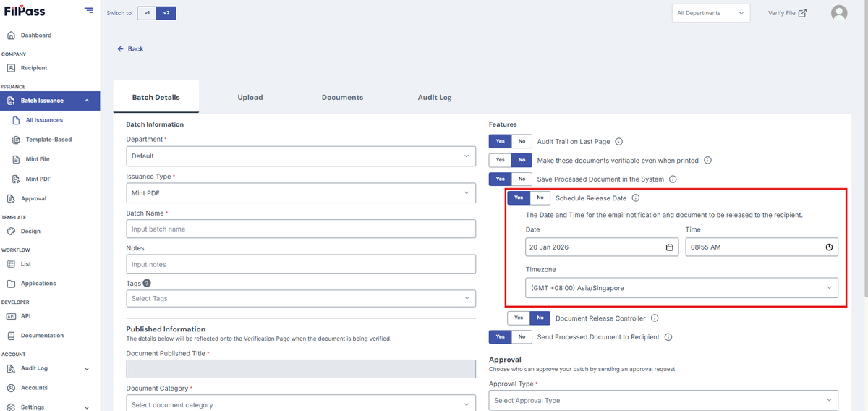Open the Issuance Type dropdown
868x411 pixels.
(301, 193)
